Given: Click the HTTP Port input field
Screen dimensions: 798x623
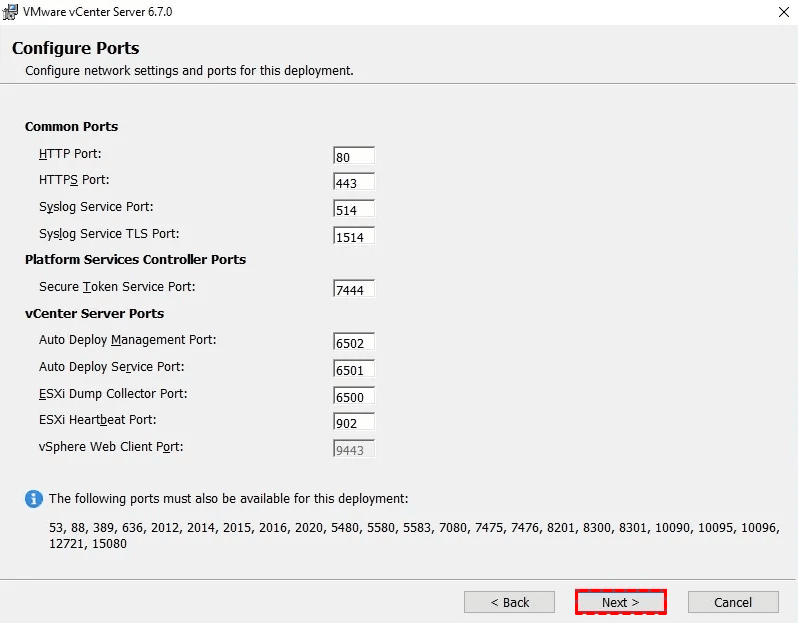Looking at the screenshot, I should (x=354, y=156).
